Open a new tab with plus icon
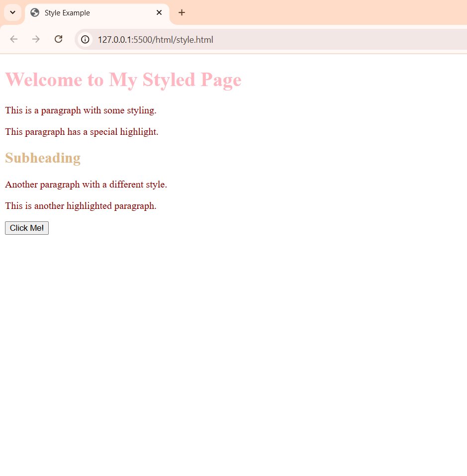467x476 pixels. tap(182, 13)
